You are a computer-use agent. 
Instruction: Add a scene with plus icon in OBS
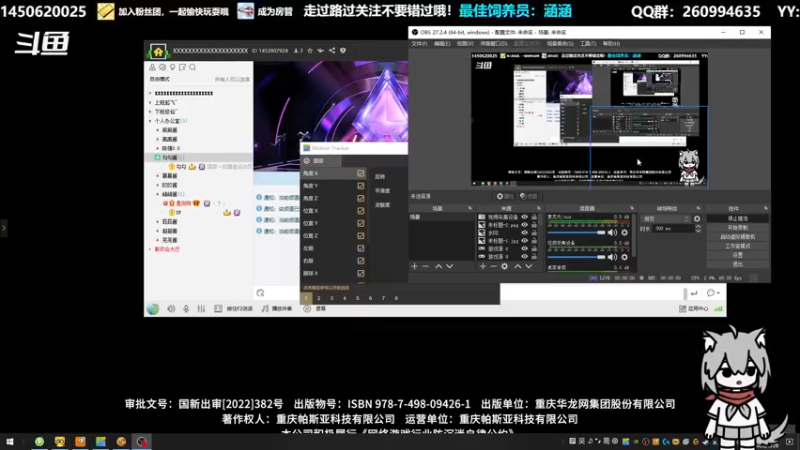coord(414,266)
